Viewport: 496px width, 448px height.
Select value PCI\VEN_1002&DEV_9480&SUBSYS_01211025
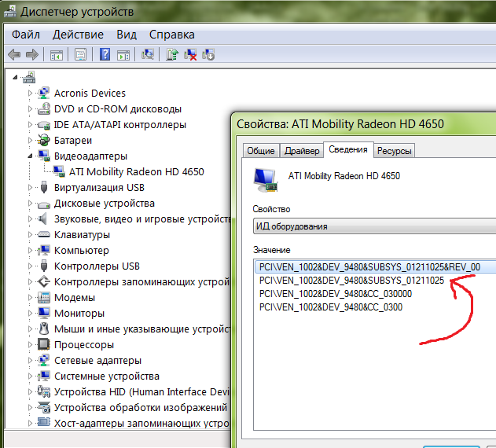pos(351,281)
